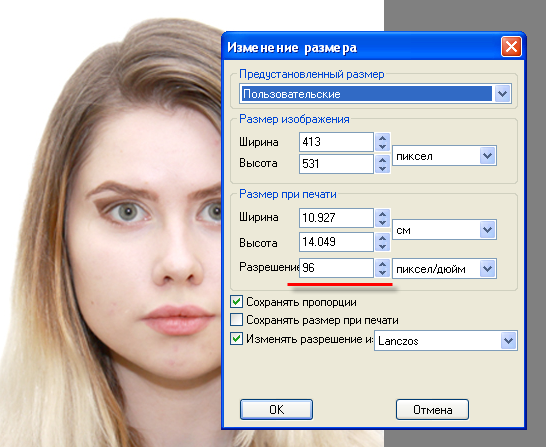The image size is (546, 447).
Task: Decrease print width stepper down arrow
Action: 382,222
